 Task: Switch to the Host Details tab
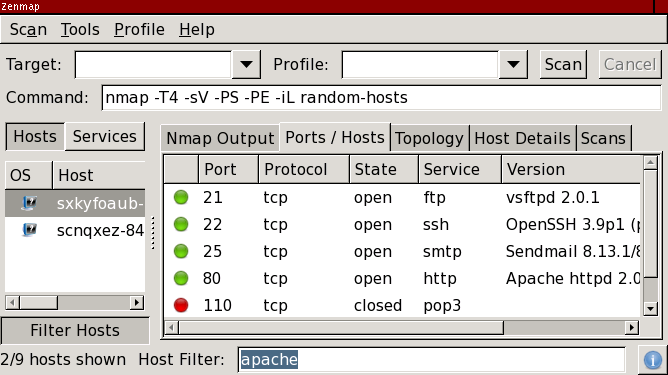point(522,138)
